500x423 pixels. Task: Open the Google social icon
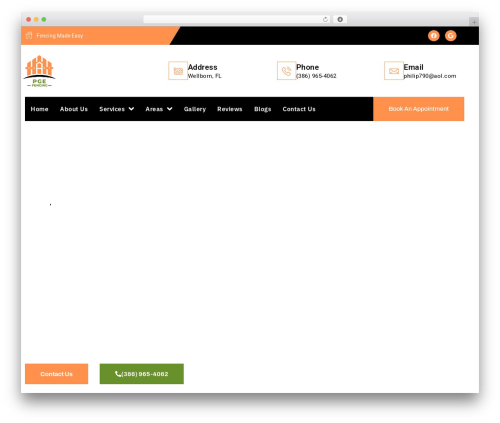coord(451,36)
